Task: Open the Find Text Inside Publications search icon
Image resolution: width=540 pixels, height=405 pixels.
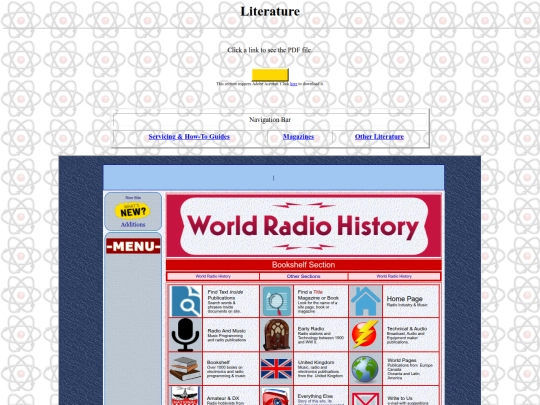Action: point(186,301)
